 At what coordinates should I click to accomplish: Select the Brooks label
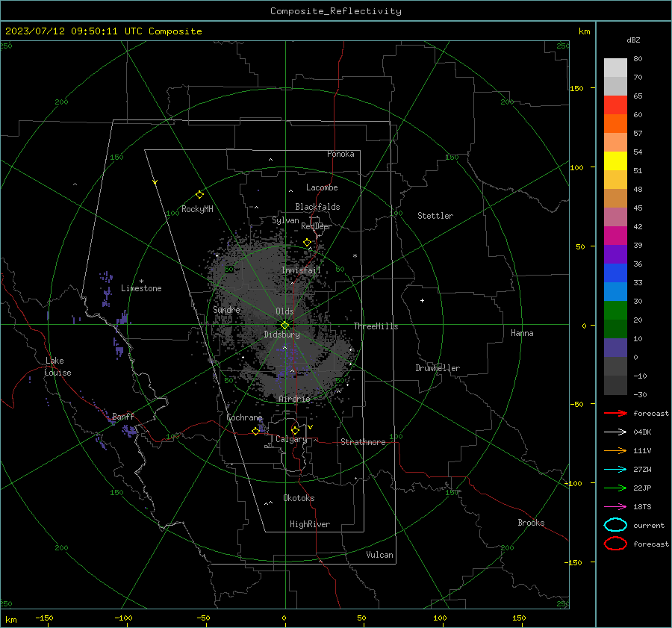point(531,523)
